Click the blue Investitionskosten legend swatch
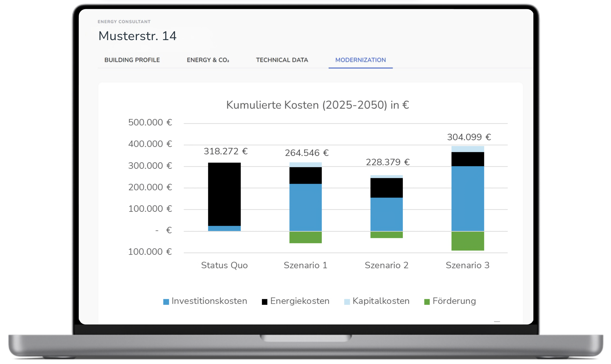Image resolution: width=611 pixels, height=364 pixels. point(166,302)
